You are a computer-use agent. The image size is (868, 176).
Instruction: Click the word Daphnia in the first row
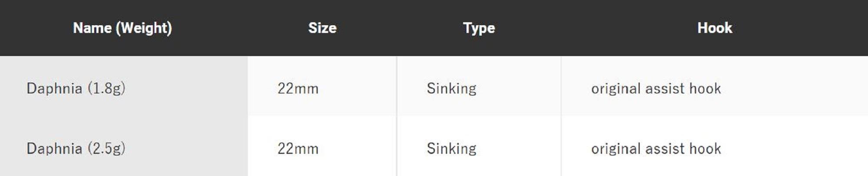[x=54, y=88]
